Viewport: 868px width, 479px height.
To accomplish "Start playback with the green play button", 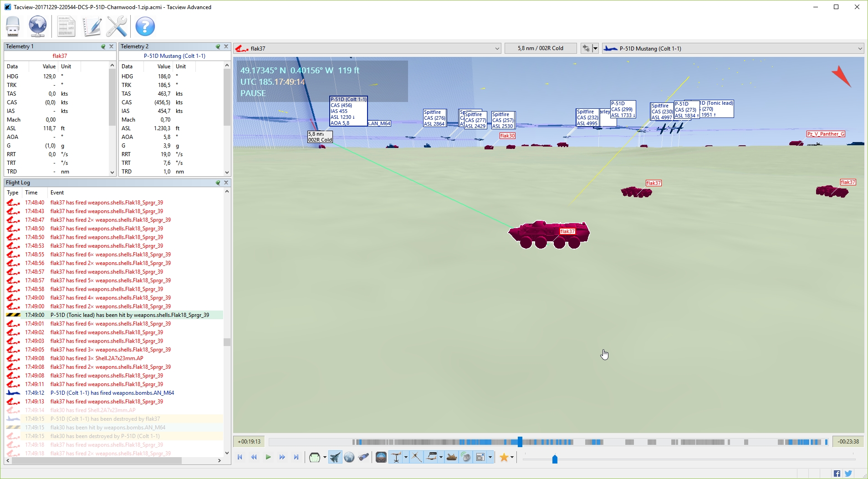I will click(268, 457).
